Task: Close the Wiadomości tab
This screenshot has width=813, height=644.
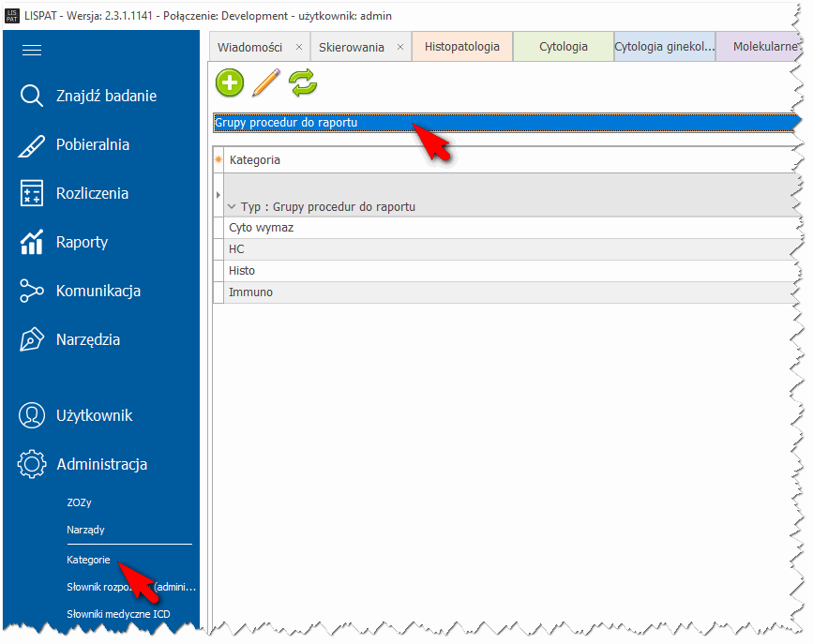Action: click(299, 47)
